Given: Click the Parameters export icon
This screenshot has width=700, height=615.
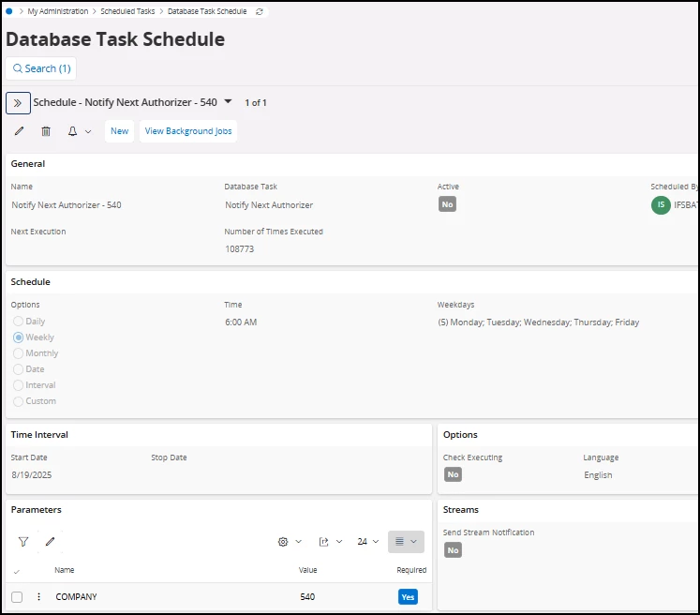Looking at the screenshot, I should pos(323,542).
